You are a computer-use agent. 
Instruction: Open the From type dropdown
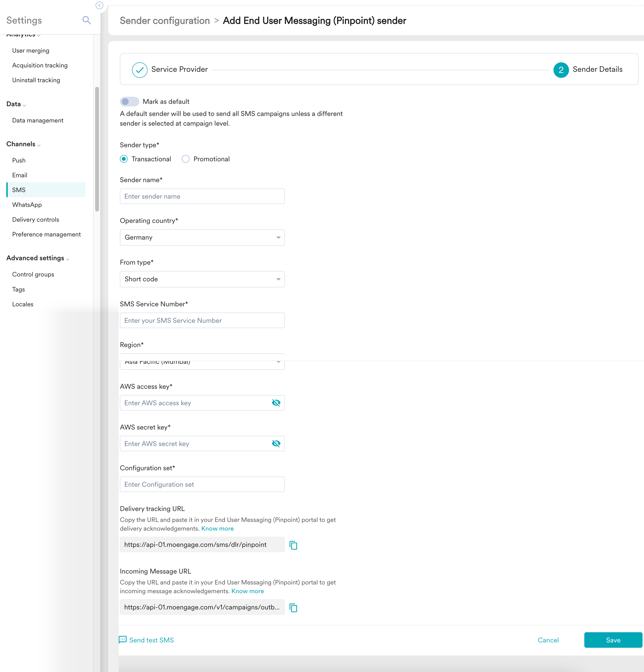point(202,279)
